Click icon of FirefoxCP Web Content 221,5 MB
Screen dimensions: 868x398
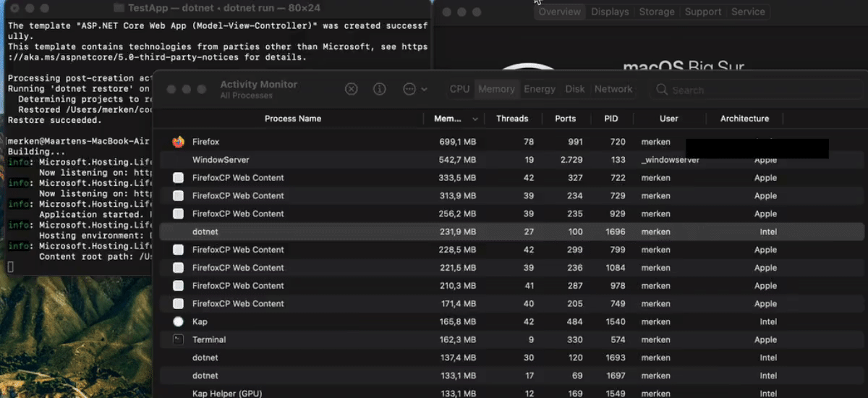pyautogui.click(x=179, y=268)
